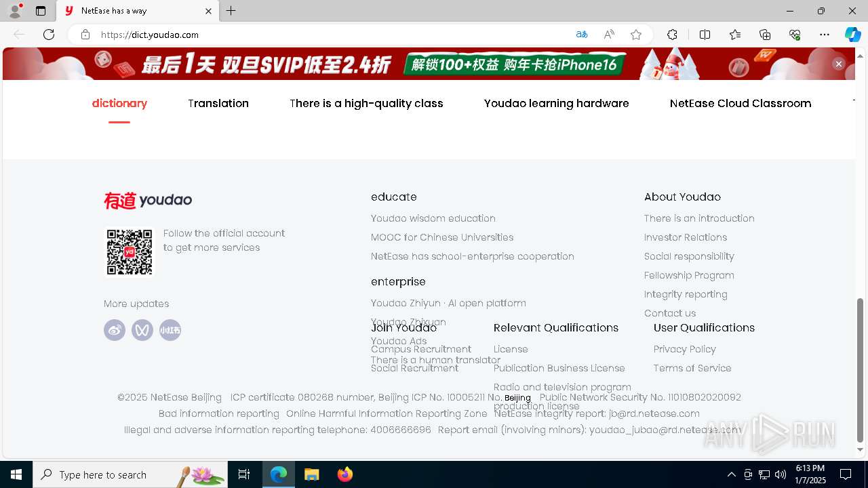
Task: Open the Favorites list icon
Action: click(735, 35)
